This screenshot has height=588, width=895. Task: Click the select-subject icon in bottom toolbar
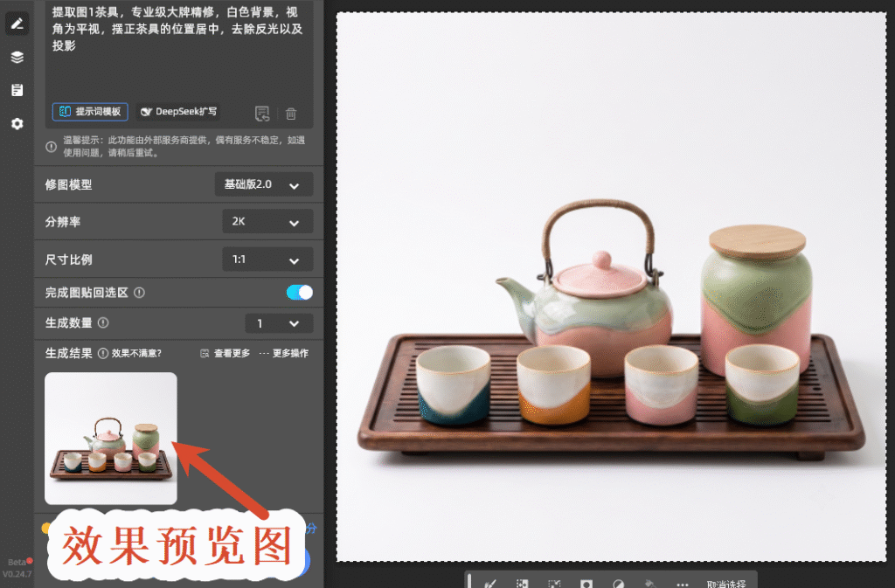522,584
